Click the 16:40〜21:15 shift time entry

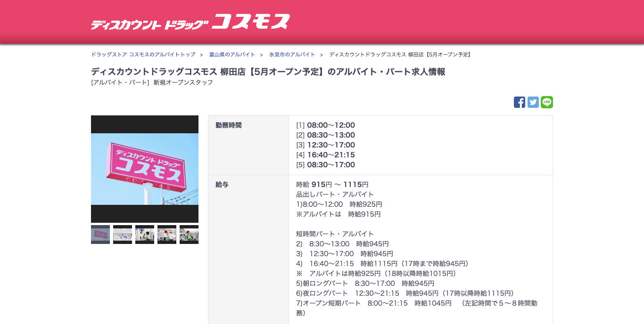(330, 155)
